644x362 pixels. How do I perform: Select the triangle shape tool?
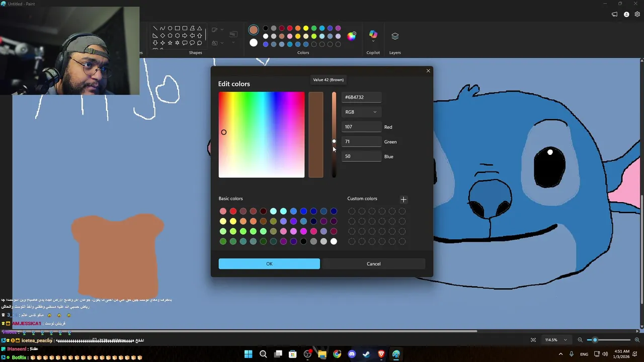tap(200, 28)
